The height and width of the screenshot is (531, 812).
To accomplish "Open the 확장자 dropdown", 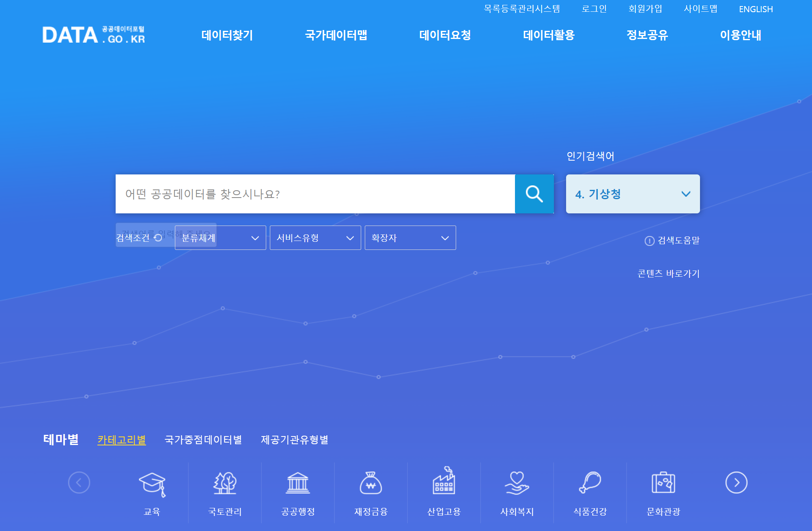I will (x=410, y=238).
